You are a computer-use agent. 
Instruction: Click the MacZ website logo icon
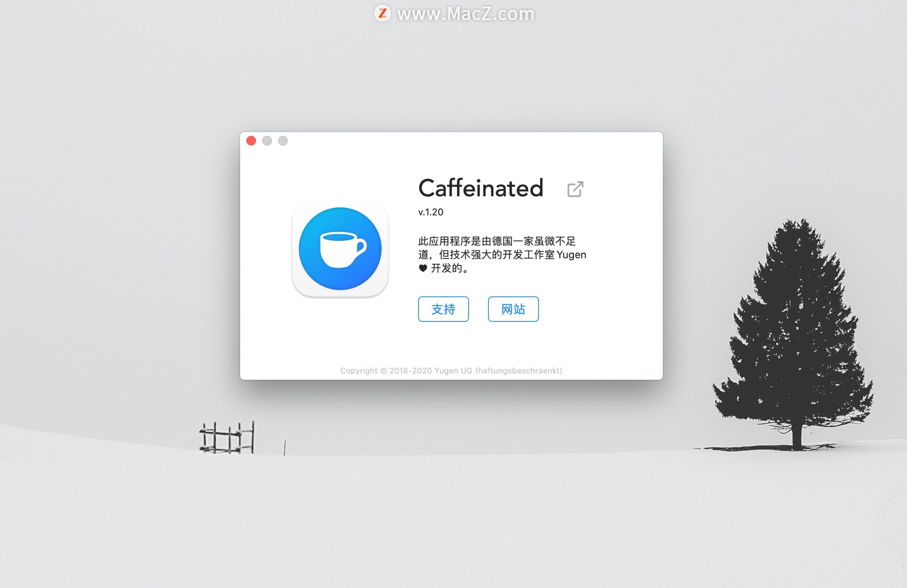tap(382, 10)
